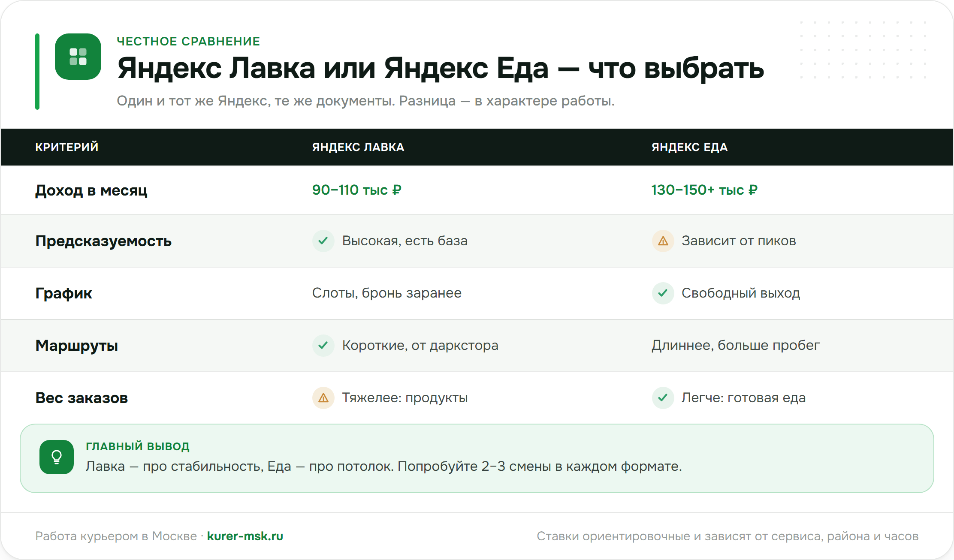Screen dimensions: 954x560
Task: Click the Длиннее, больше пробег cell
Action: [736, 345]
